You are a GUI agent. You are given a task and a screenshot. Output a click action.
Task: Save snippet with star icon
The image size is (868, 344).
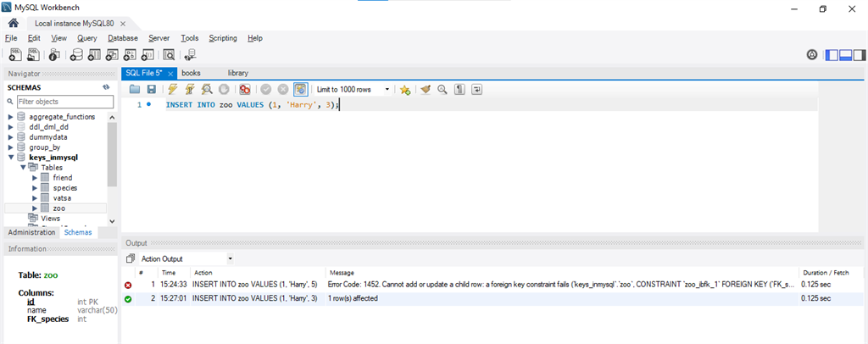(405, 89)
